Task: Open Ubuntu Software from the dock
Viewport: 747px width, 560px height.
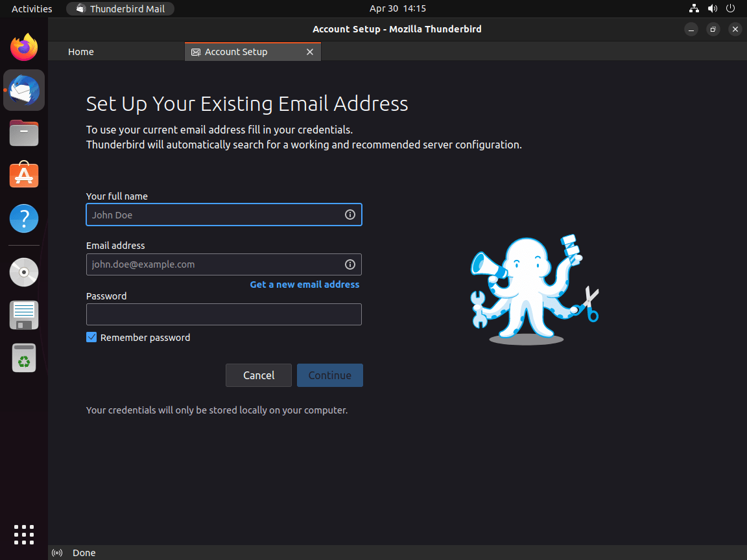Action: 23,175
